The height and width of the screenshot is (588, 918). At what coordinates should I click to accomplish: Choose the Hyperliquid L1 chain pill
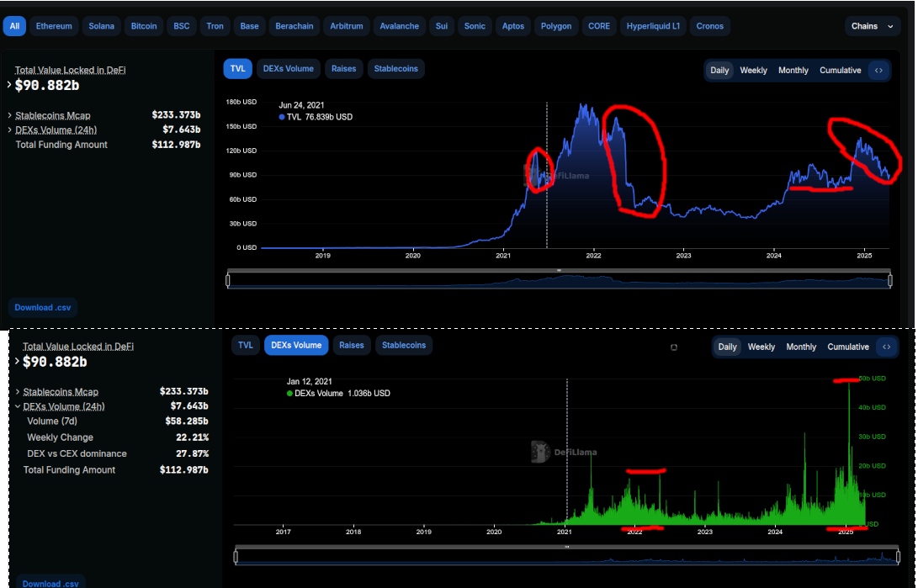tap(654, 26)
